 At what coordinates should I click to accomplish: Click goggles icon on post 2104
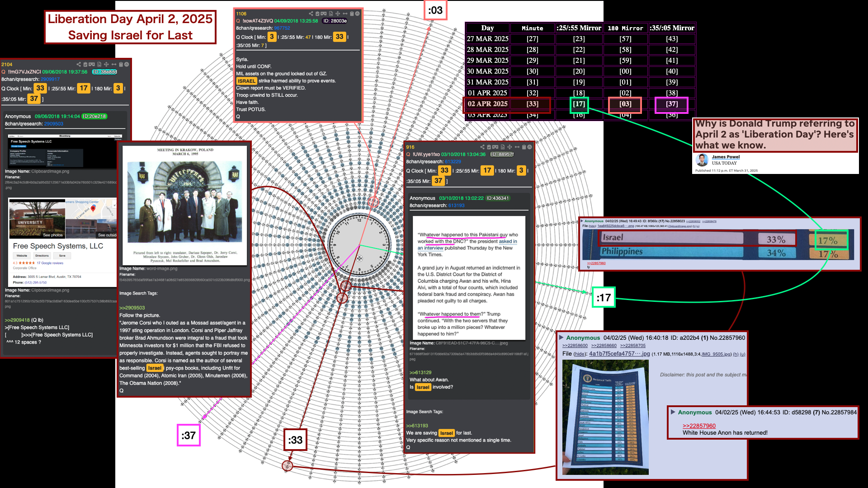(x=92, y=65)
